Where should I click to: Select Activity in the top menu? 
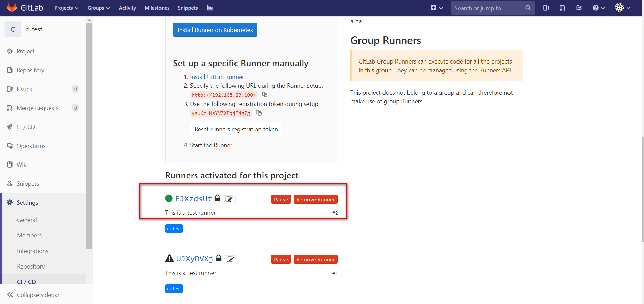(127, 8)
